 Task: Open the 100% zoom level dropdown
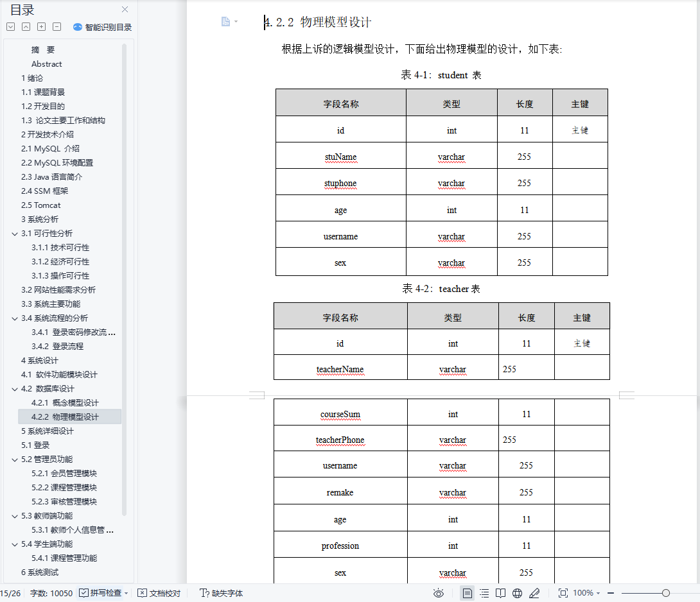coord(586,593)
